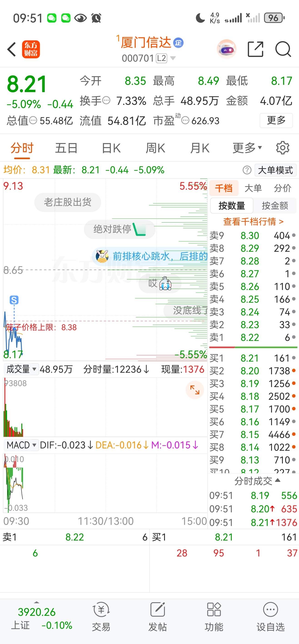Screen dimensions: 299x644
Task: Select the 大单 tab
Action: tap(253, 188)
